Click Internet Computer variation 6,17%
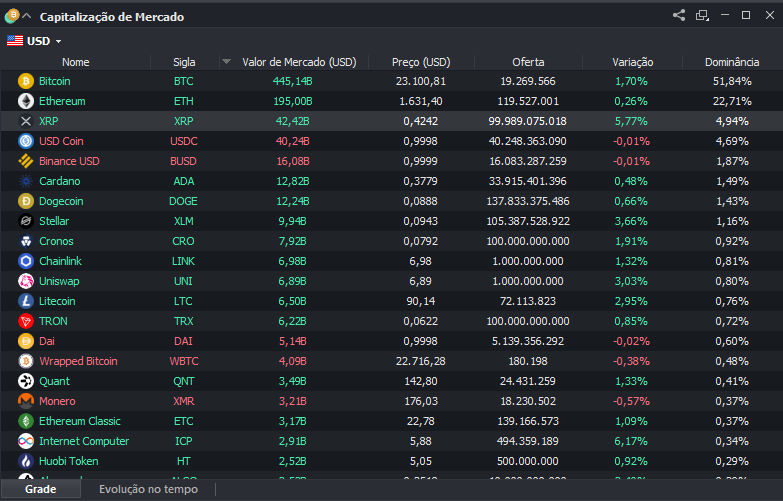 pyautogui.click(x=631, y=441)
